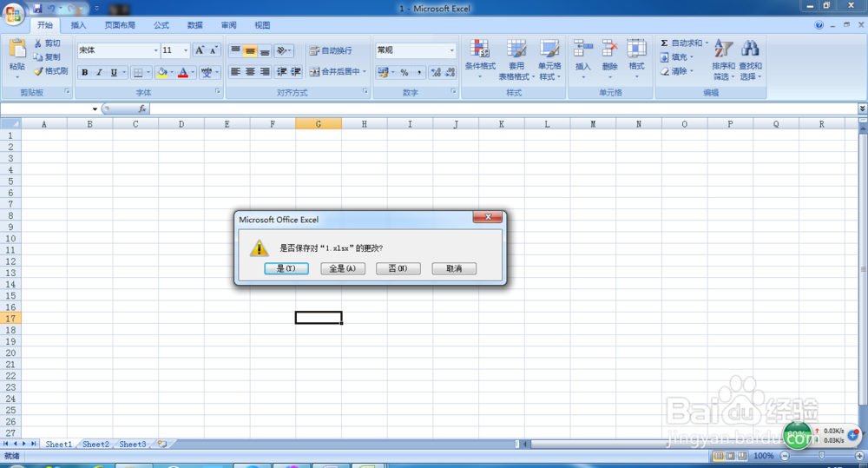Screen dimensions: 868x468
Task: Toggle top vertical alignment
Action: pos(235,51)
